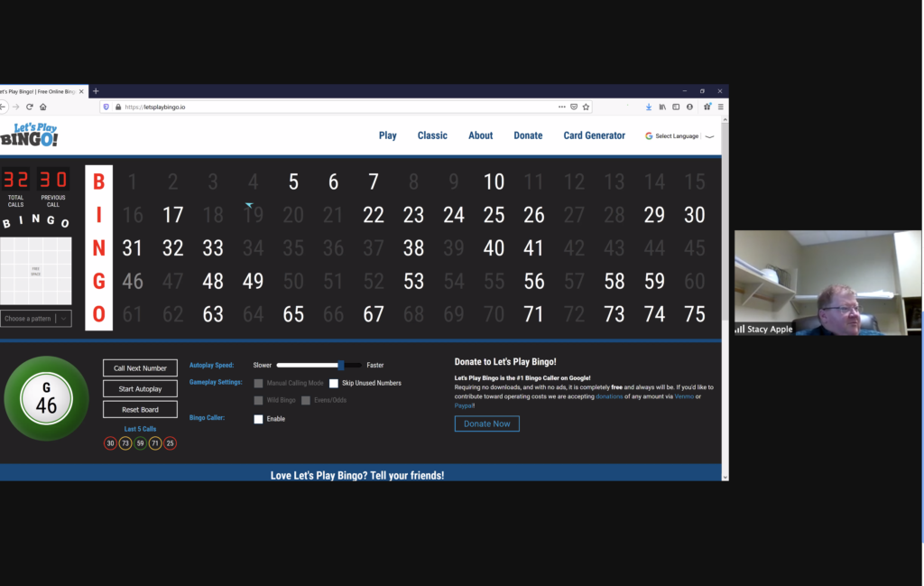The height and width of the screenshot is (586, 924).
Task: Open the Choose a pattern dropdown
Action: (x=36, y=319)
